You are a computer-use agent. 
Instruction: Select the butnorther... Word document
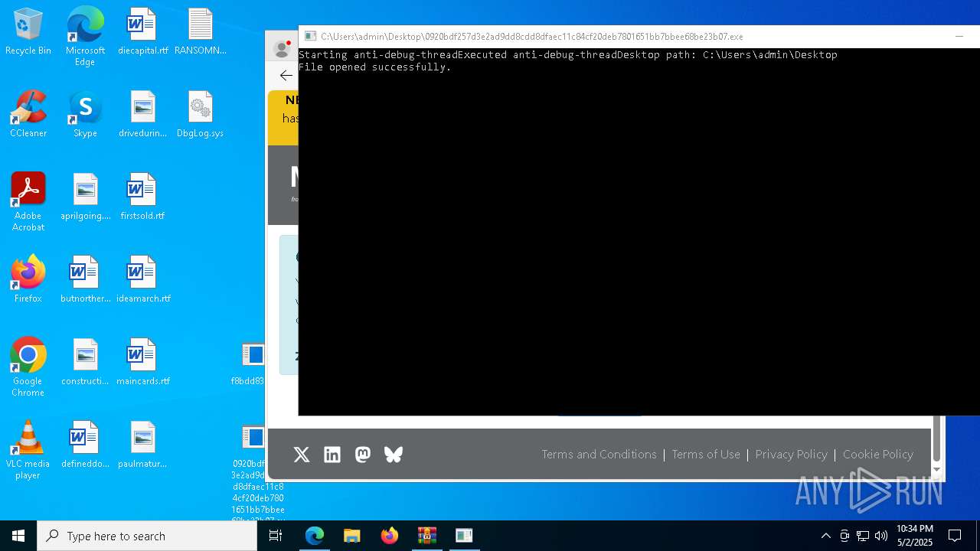pos(85,280)
